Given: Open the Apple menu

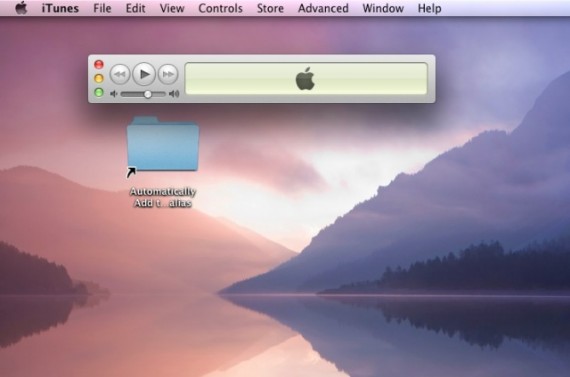Looking at the screenshot, I should 21,8.
